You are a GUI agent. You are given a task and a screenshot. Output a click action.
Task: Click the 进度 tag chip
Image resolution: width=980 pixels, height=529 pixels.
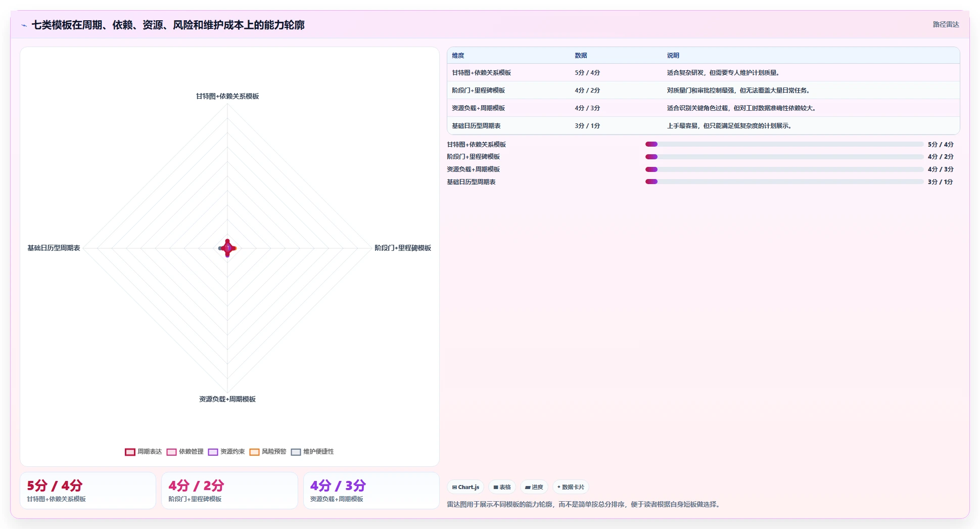[534, 487]
